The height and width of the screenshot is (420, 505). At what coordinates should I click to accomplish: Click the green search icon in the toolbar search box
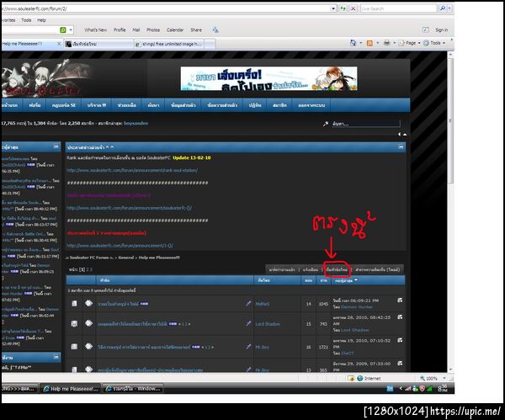click(63, 30)
